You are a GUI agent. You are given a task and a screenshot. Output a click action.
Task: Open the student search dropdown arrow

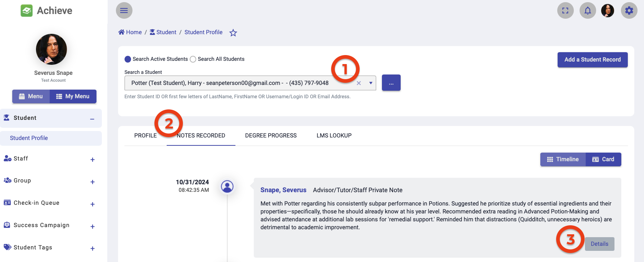pyautogui.click(x=371, y=83)
